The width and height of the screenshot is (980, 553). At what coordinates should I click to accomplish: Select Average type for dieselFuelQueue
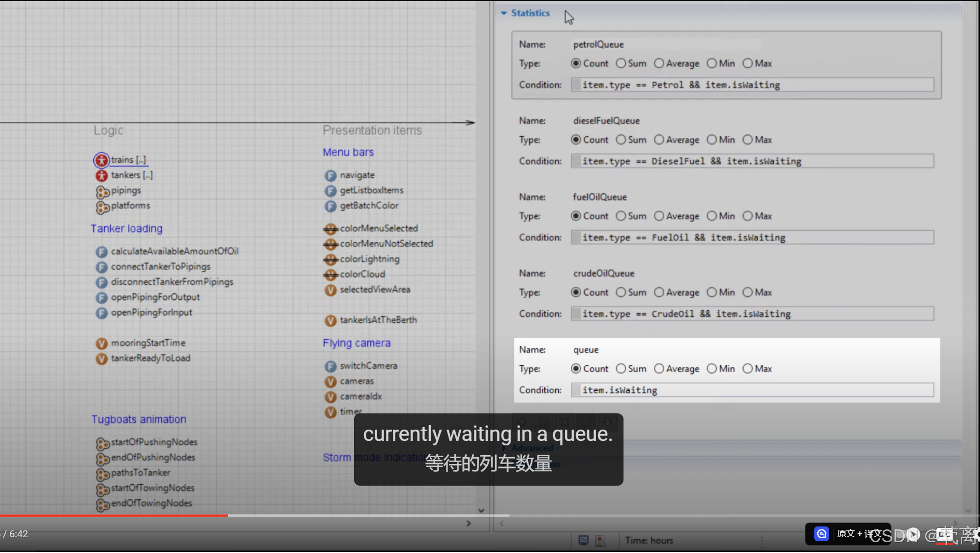coord(659,140)
